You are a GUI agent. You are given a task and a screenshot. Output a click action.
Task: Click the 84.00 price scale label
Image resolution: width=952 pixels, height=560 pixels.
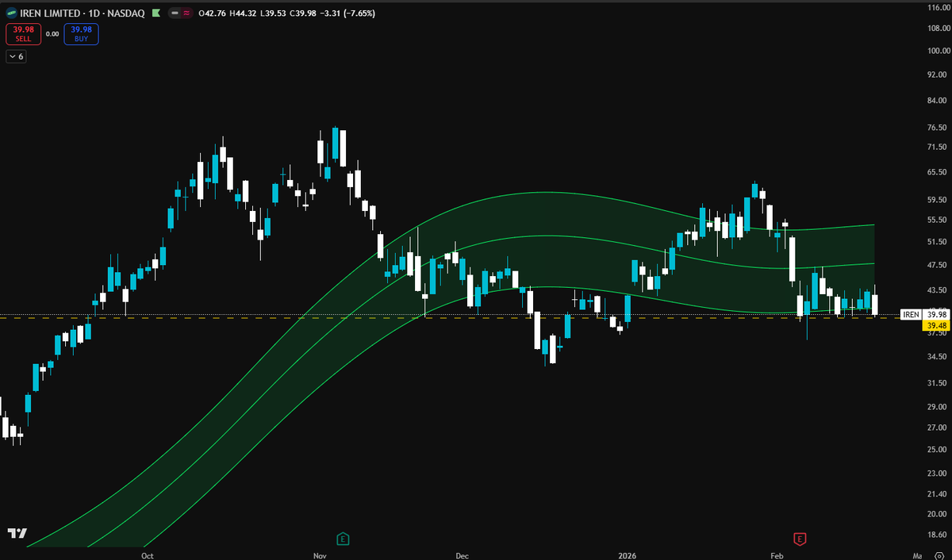(x=938, y=101)
